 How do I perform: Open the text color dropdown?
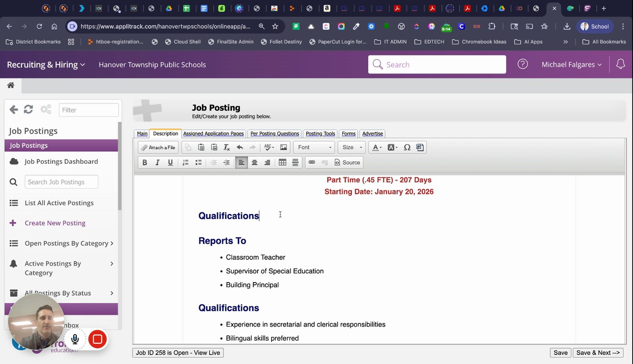tap(377, 147)
